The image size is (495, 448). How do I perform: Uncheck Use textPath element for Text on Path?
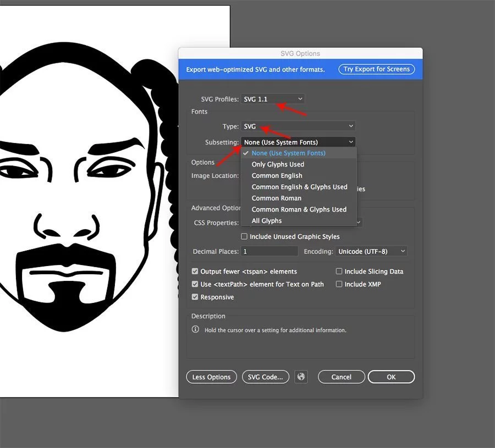[x=195, y=284]
